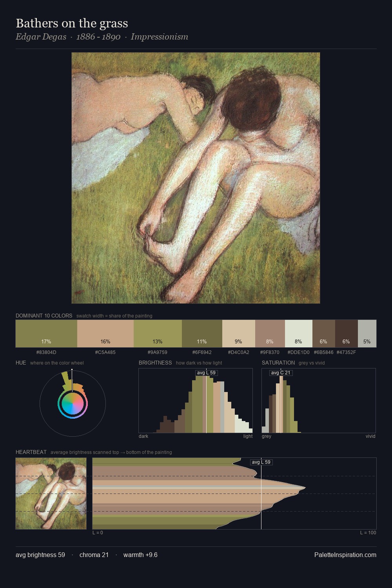
Task: Click the L = 0 axis label
Action: pos(98,533)
